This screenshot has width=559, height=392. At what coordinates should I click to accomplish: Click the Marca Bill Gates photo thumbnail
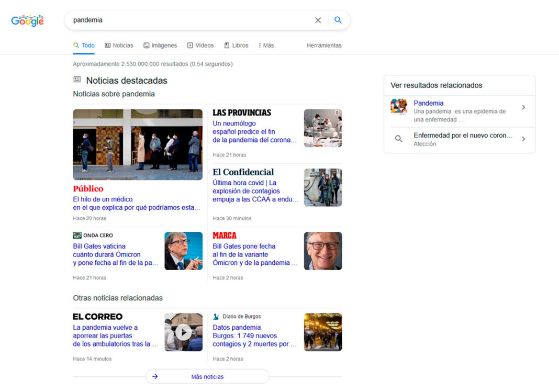(323, 251)
